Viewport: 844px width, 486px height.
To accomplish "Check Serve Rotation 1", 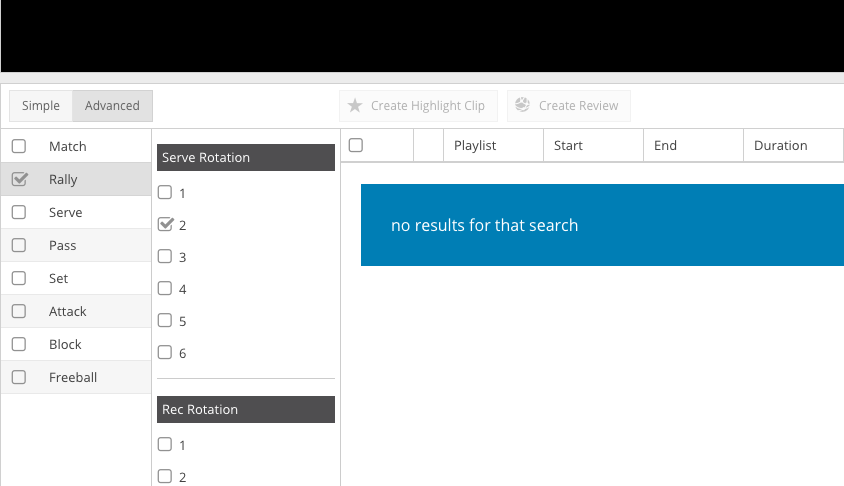I will [x=165, y=192].
